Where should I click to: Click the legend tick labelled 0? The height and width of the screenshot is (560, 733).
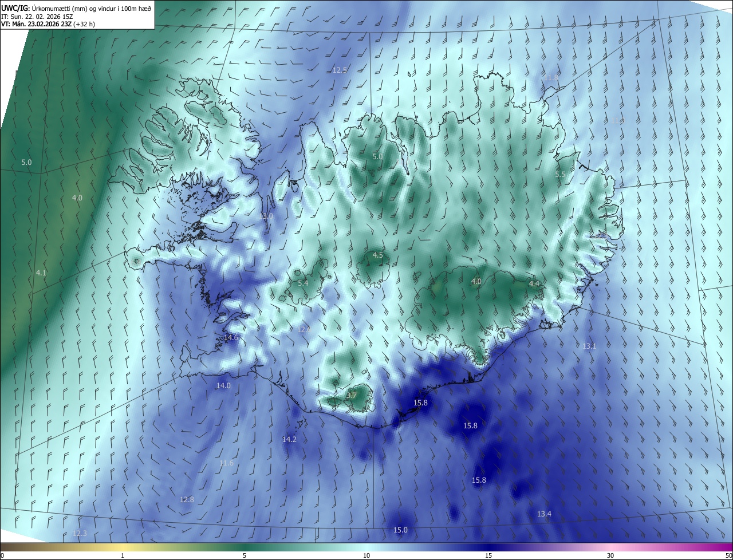coord(2,556)
